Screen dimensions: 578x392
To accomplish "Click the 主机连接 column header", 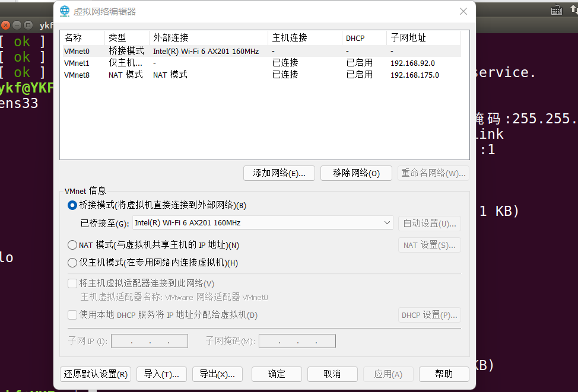I will point(305,37).
